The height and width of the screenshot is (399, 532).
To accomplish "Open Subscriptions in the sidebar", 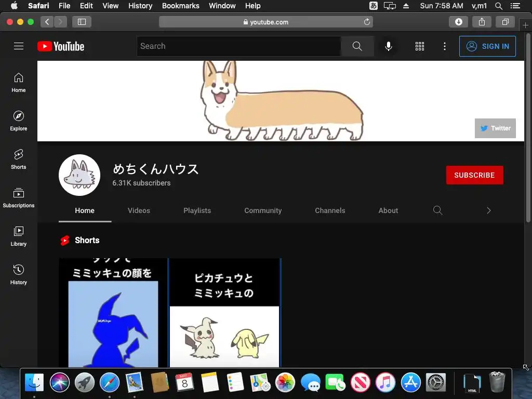I will pyautogui.click(x=19, y=197).
